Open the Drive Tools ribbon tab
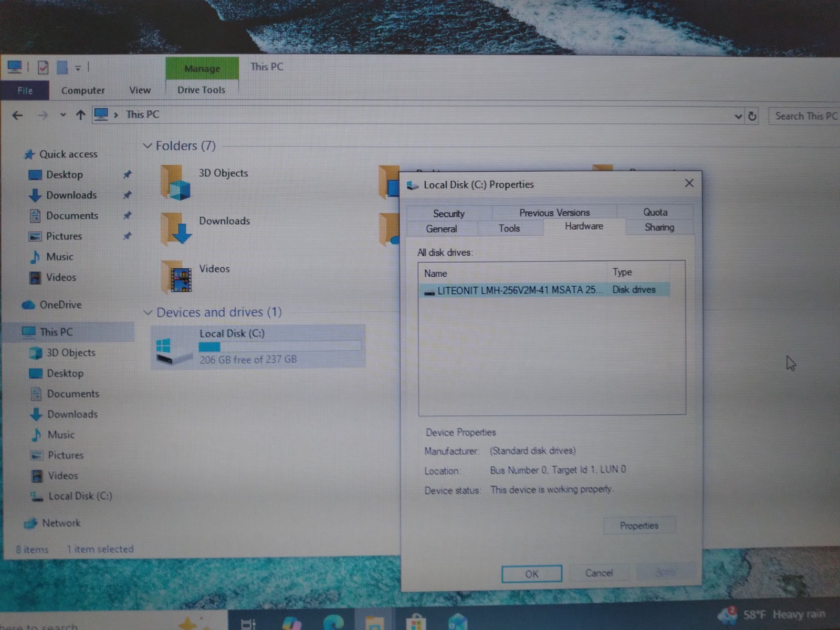 [201, 90]
